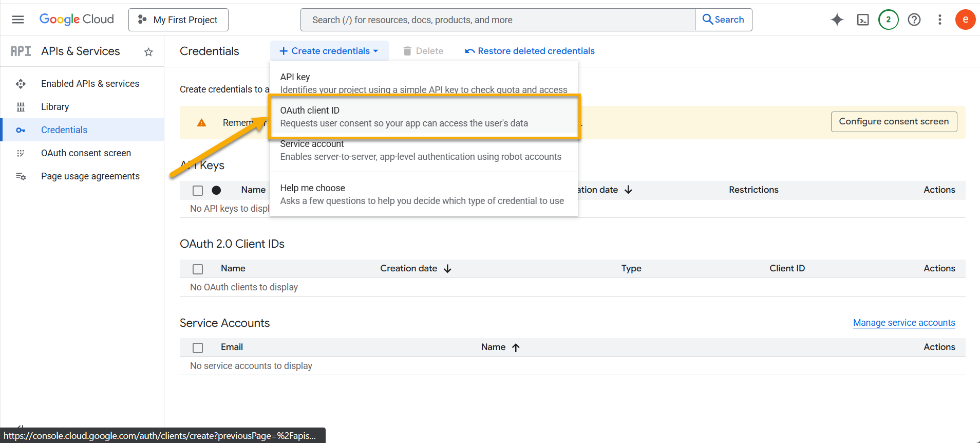Click Configure consent screen button

click(x=894, y=121)
